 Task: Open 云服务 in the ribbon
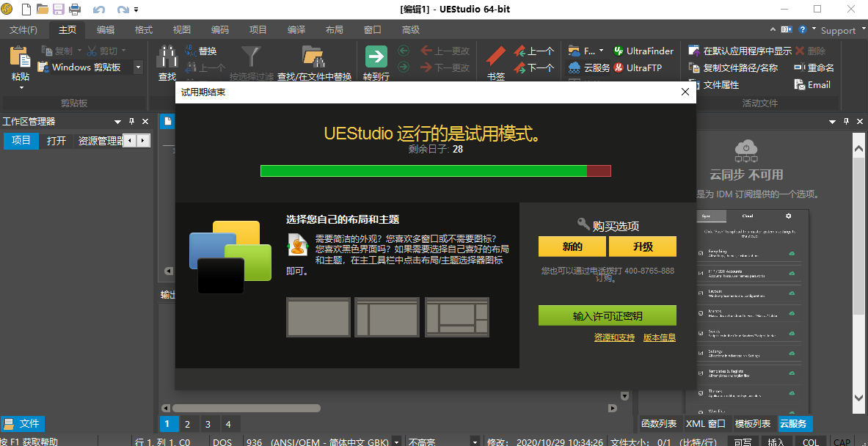click(x=589, y=67)
